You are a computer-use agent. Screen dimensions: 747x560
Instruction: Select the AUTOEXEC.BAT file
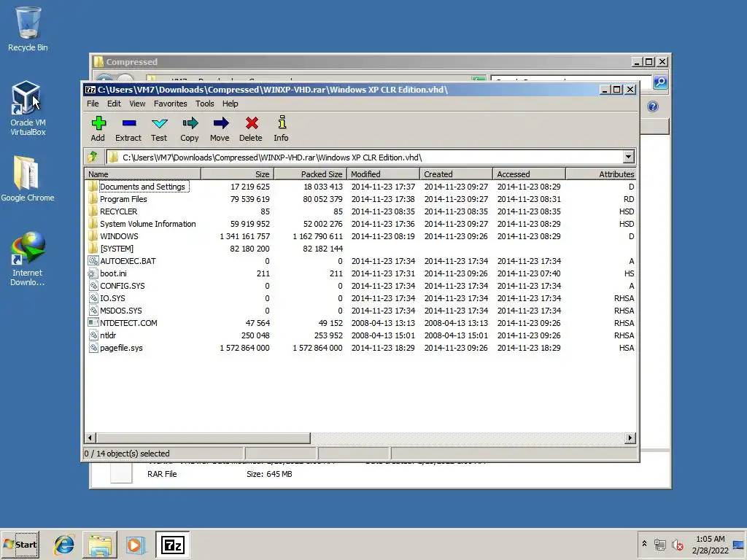coord(360,261)
